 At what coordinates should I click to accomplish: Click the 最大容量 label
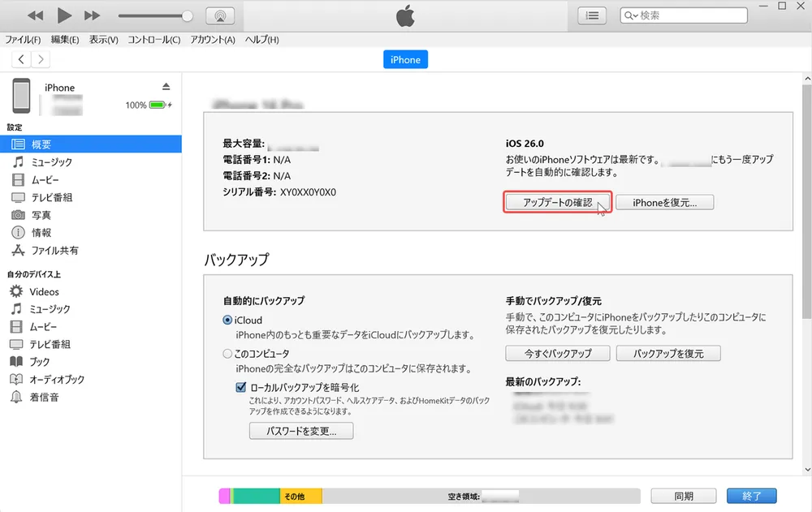coord(244,144)
